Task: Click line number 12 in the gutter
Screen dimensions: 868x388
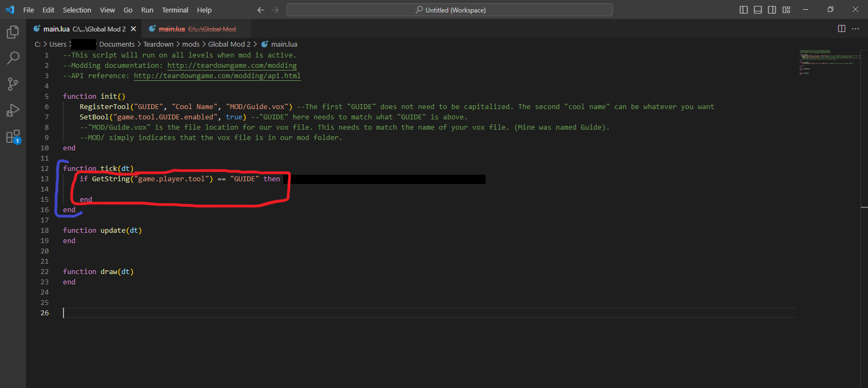Action: pyautogui.click(x=44, y=169)
